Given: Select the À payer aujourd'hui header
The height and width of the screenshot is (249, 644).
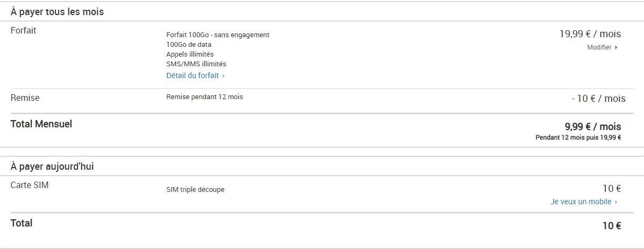Looking at the screenshot, I should click(x=52, y=167).
